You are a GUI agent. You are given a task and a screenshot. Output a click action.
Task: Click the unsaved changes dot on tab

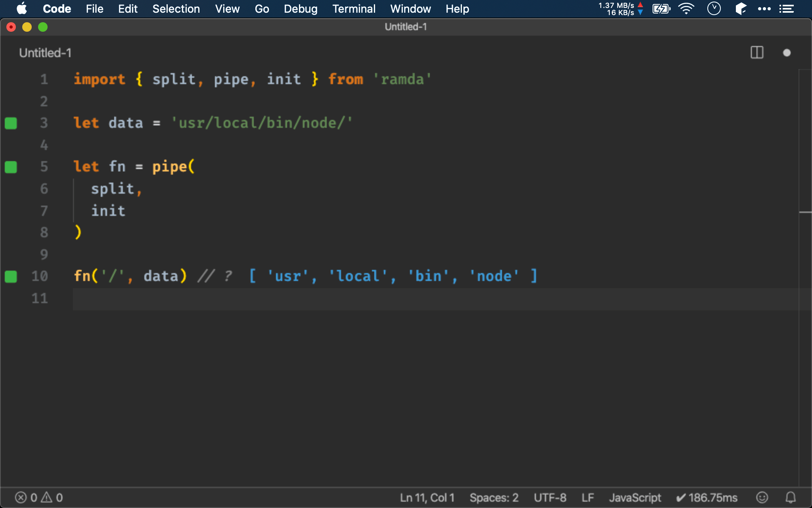787,53
